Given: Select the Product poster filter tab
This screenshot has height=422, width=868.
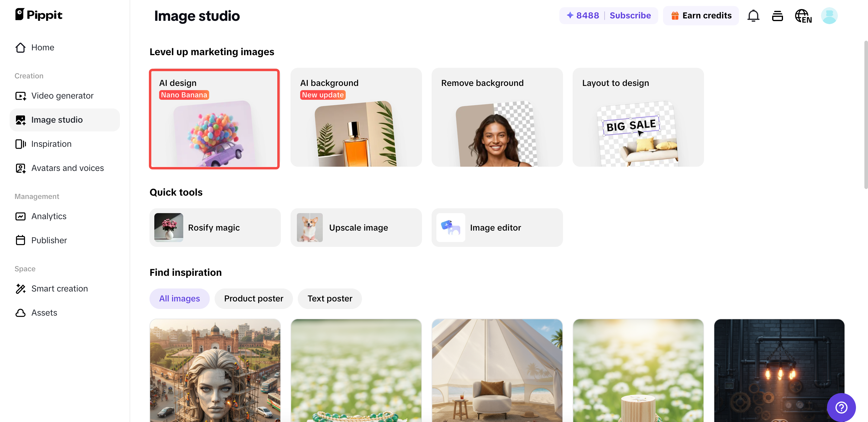Looking at the screenshot, I should point(253,298).
